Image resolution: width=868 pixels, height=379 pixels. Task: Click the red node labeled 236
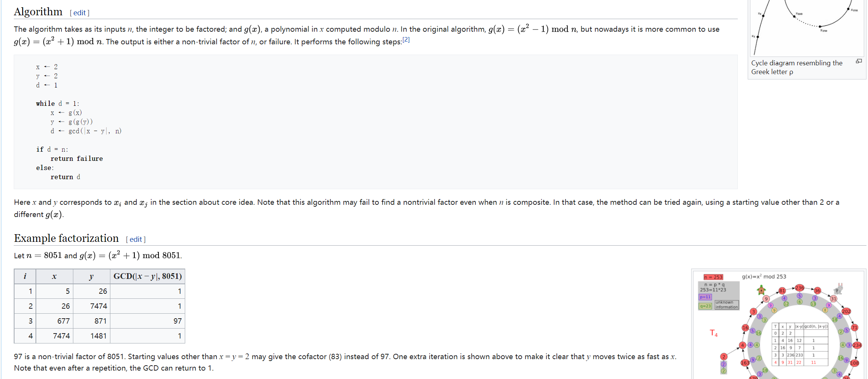(800, 288)
